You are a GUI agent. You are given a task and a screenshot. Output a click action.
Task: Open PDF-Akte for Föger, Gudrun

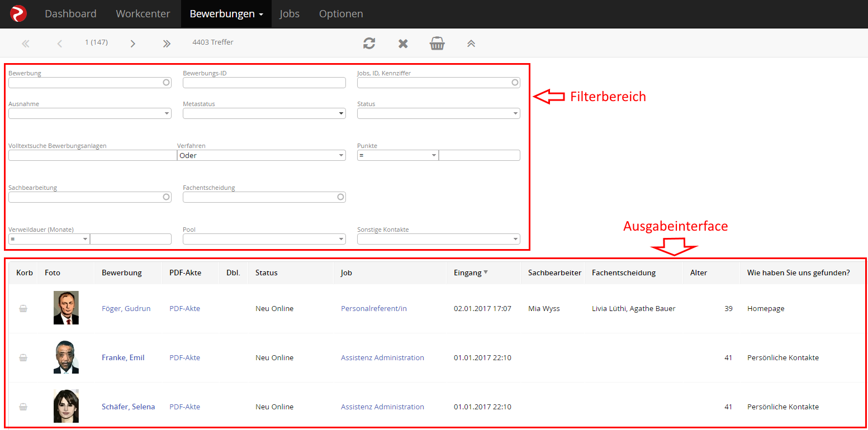(x=185, y=308)
